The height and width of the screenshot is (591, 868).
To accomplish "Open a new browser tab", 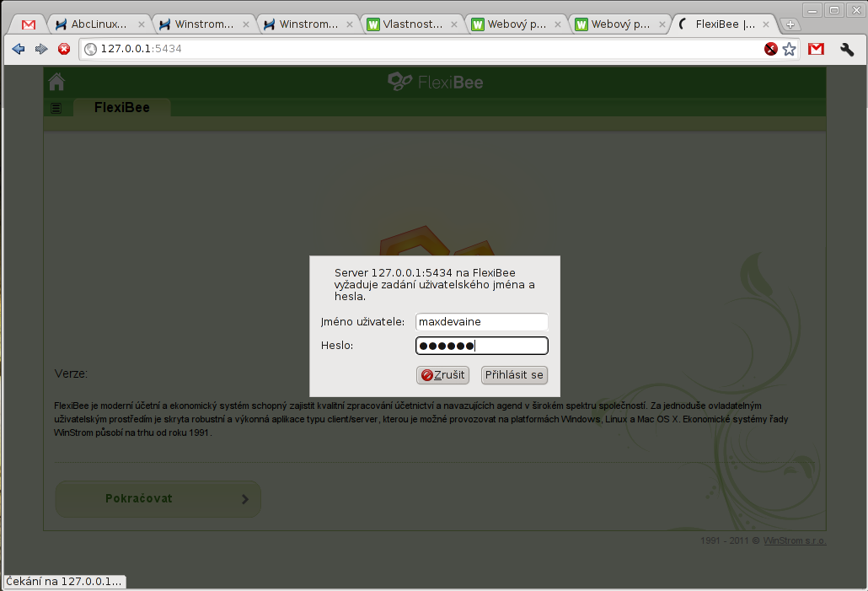I will pyautogui.click(x=790, y=24).
